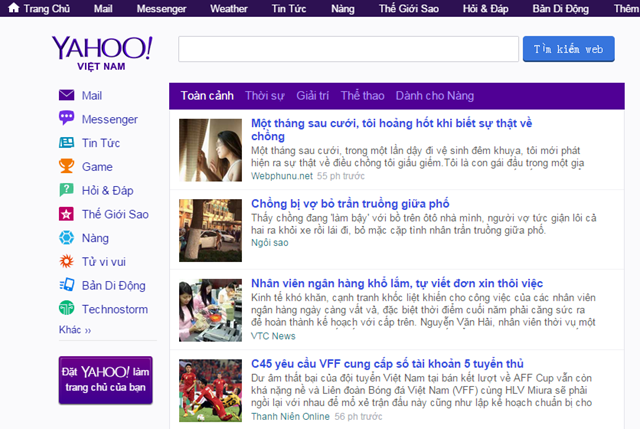Image resolution: width=640 pixels, height=429 pixels.
Task: Open headline C45 yêu cầu VFF
Action: (x=387, y=363)
